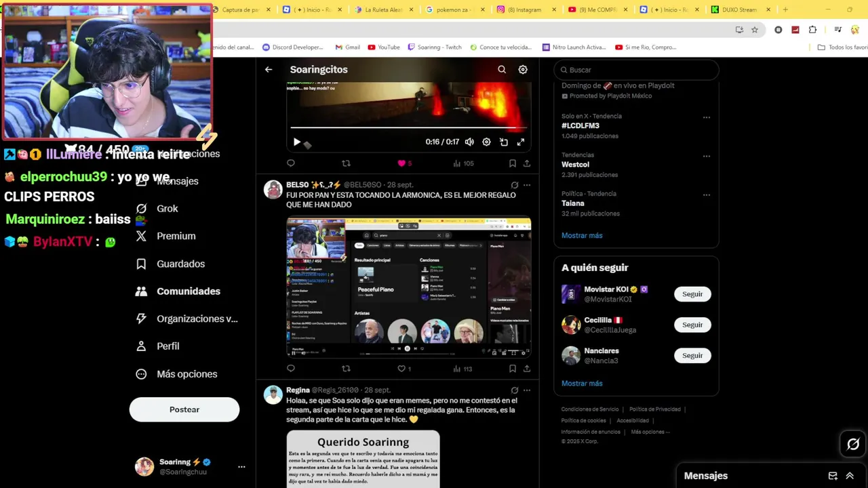This screenshot has height=488, width=868.
Task: Click Mostrar más under trends
Action: [x=582, y=236]
